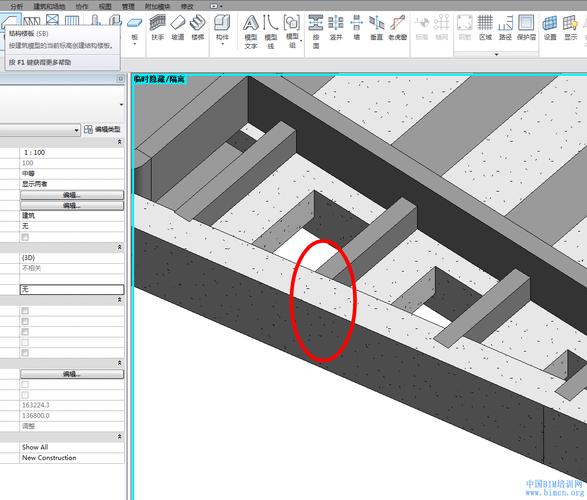The image size is (587, 500).
Task: Collapse the properties group containing (3D)
Action: click(120, 247)
